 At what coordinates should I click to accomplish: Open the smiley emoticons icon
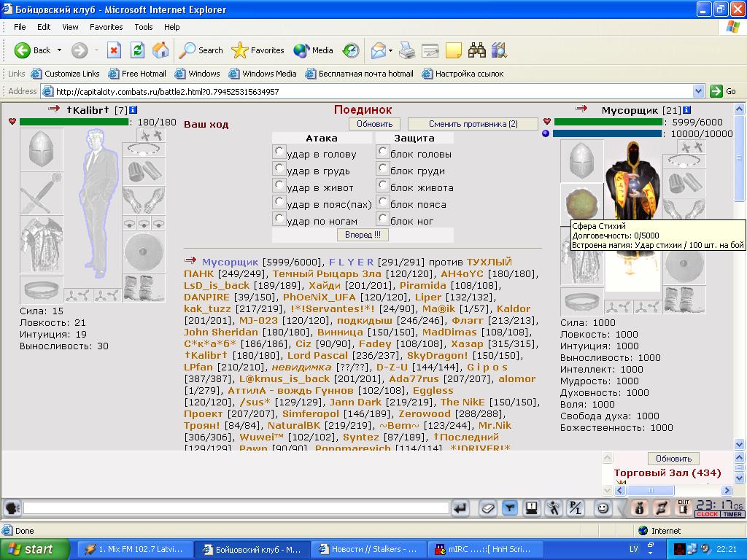(603, 508)
